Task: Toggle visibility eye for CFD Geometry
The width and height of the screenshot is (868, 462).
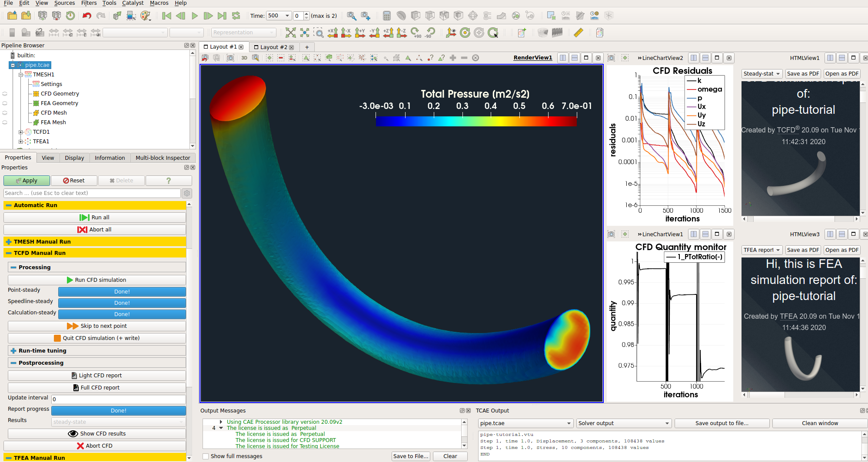Action: (5, 94)
